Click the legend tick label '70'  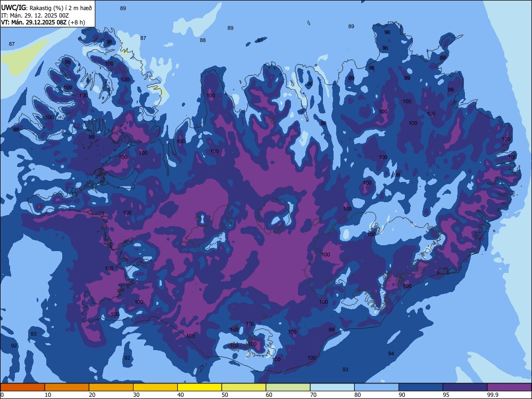click(x=313, y=395)
